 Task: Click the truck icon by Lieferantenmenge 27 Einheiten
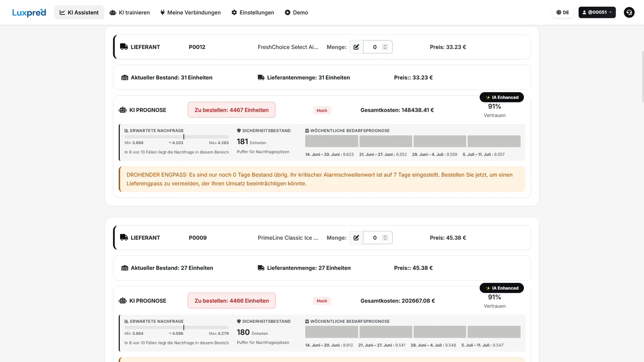click(261, 268)
